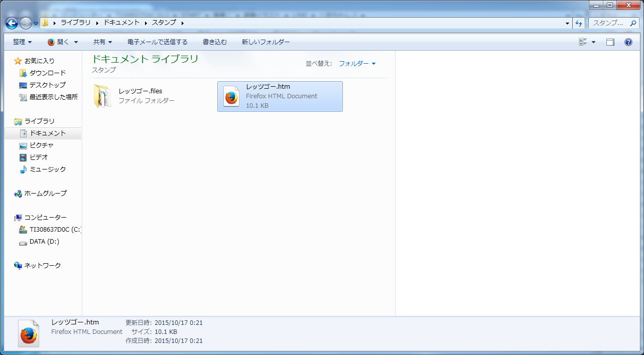Click the ビデオ filmstrip icon
Image resolution: width=644 pixels, height=355 pixels.
(x=23, y=157)
